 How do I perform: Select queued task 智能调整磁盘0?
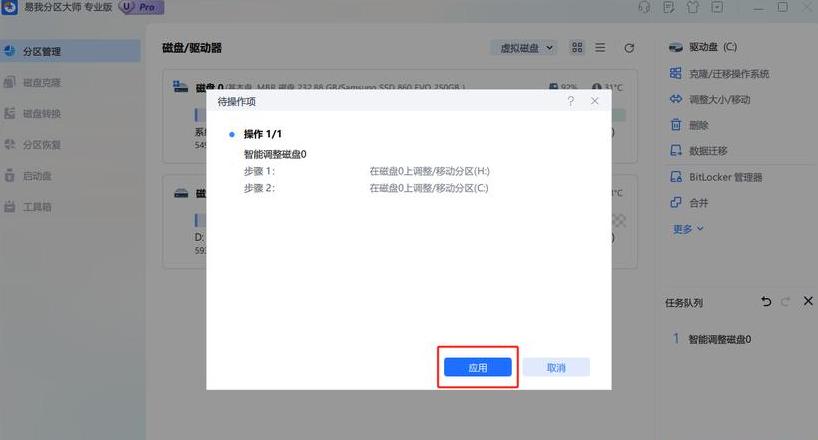coord(719,339)
